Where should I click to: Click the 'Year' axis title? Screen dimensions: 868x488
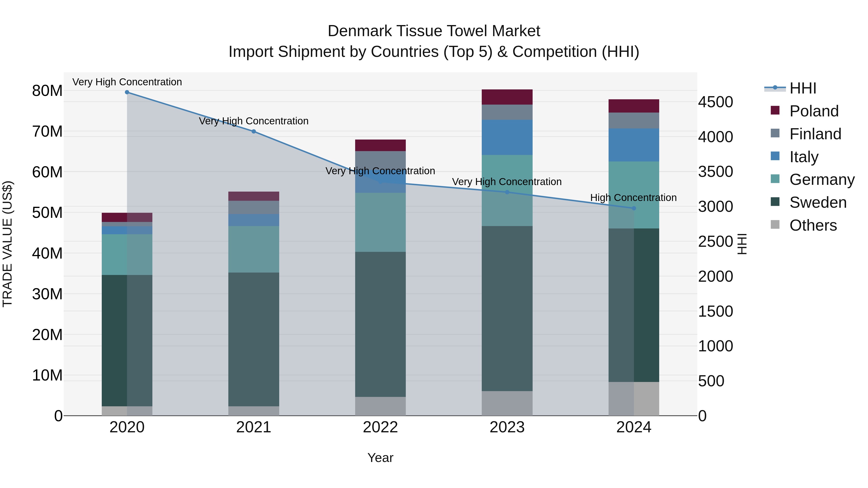380,458
